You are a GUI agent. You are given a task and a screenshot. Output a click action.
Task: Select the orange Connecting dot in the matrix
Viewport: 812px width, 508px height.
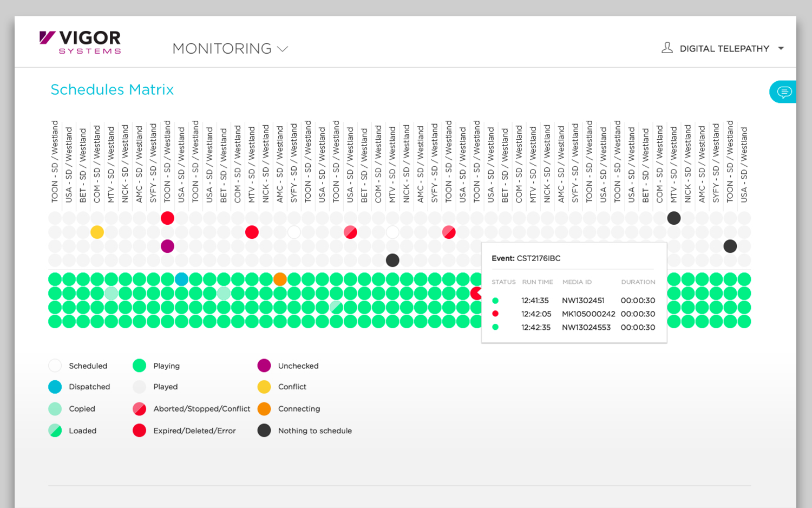[x=280, y=279]
